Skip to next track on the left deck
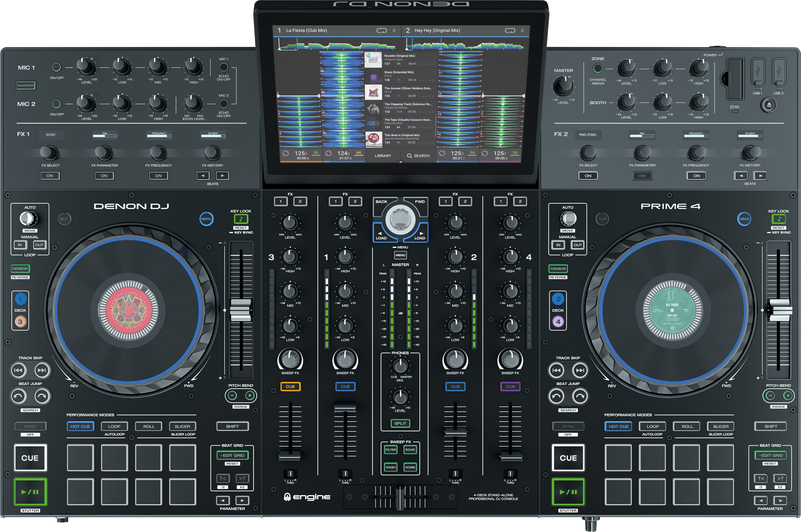Screen dimensions: 801x532 click(42, 370)
